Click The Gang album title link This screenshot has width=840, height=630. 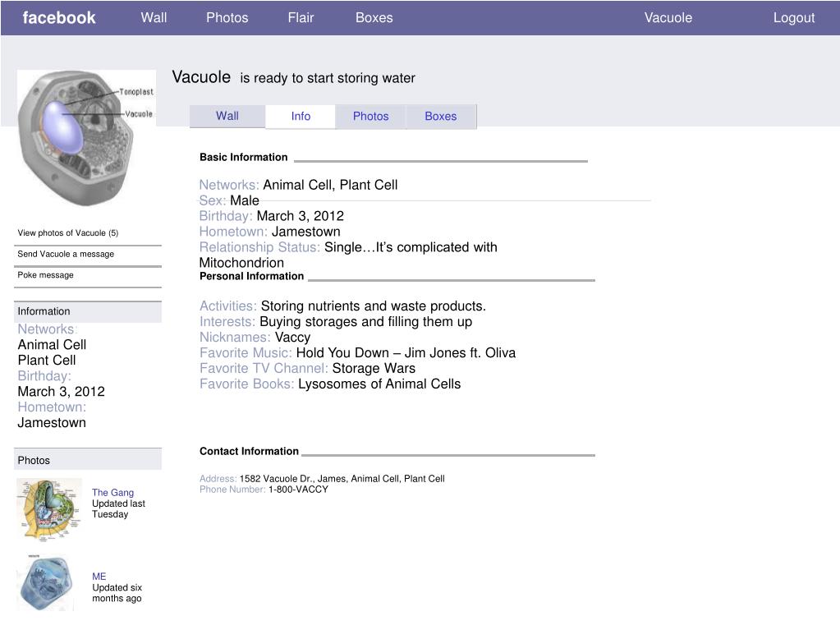tap(113, 492)
